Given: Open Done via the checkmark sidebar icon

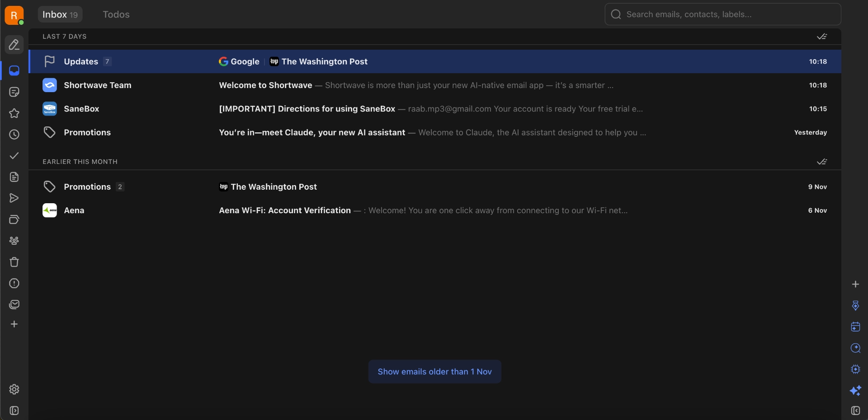Looking at the screenshot, I should point(14,155).
